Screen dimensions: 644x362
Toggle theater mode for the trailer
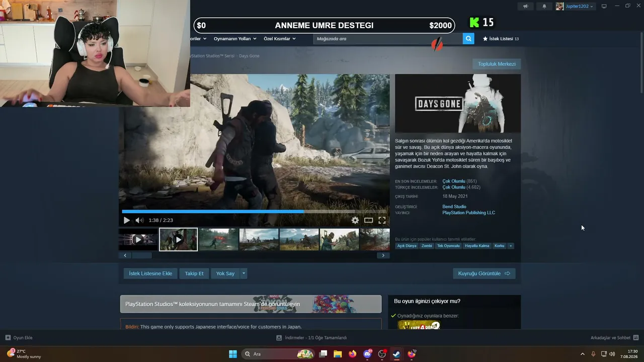(x=369, y=220)
